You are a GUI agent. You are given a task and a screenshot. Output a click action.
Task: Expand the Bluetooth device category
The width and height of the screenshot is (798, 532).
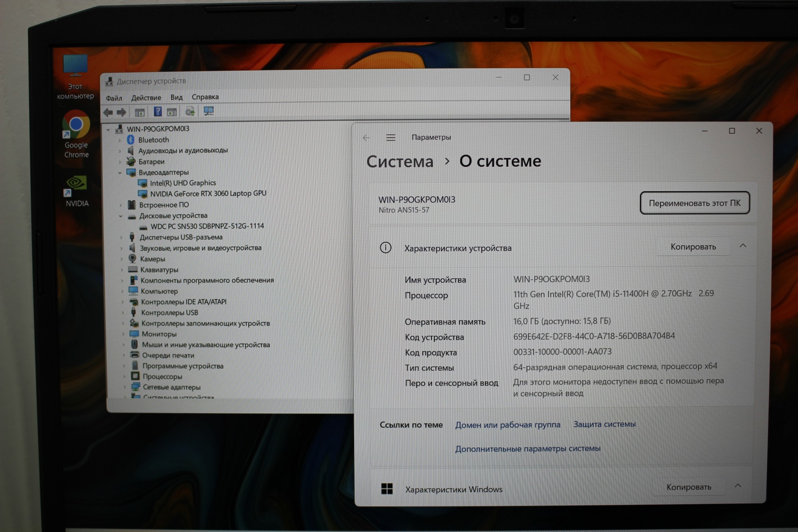pyautogui.click(x=119, y=140)
